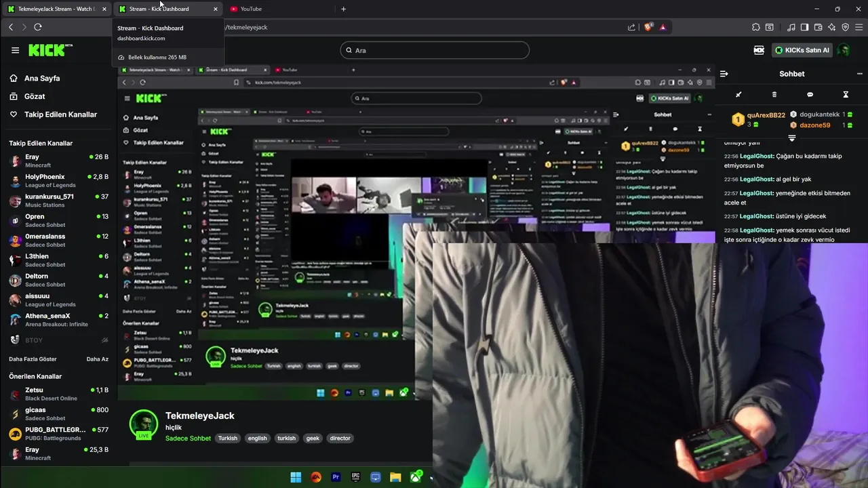Expand the chat leaderboard with the down chevron
This screenshot has width=868, height=488.
click(791, 138)
